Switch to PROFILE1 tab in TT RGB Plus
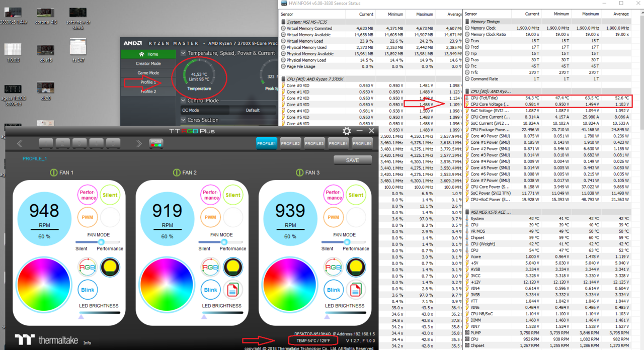Viewport: 644px width, 350px height. [267, 143]
